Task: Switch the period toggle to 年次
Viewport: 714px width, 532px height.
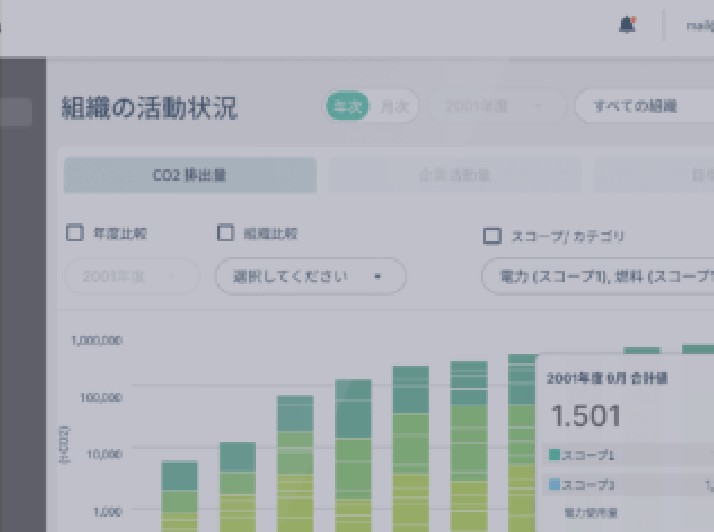Action: click(x=348, y=106)
